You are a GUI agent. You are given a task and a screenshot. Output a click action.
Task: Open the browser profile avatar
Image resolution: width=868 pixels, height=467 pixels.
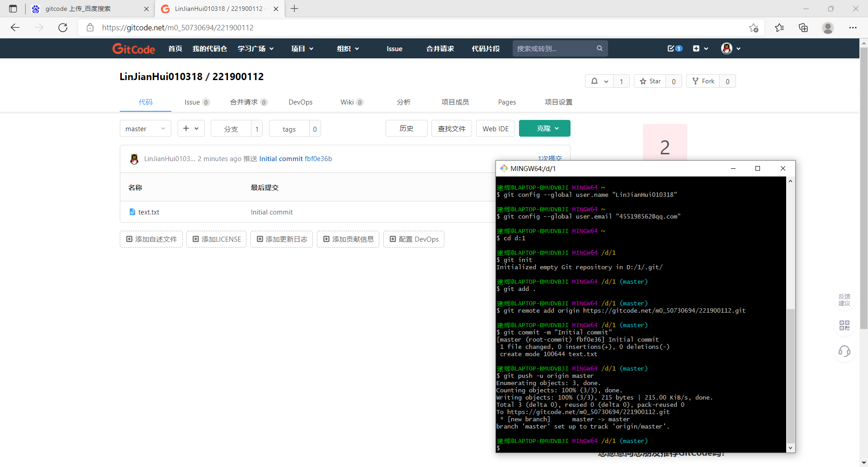(828, 28)
